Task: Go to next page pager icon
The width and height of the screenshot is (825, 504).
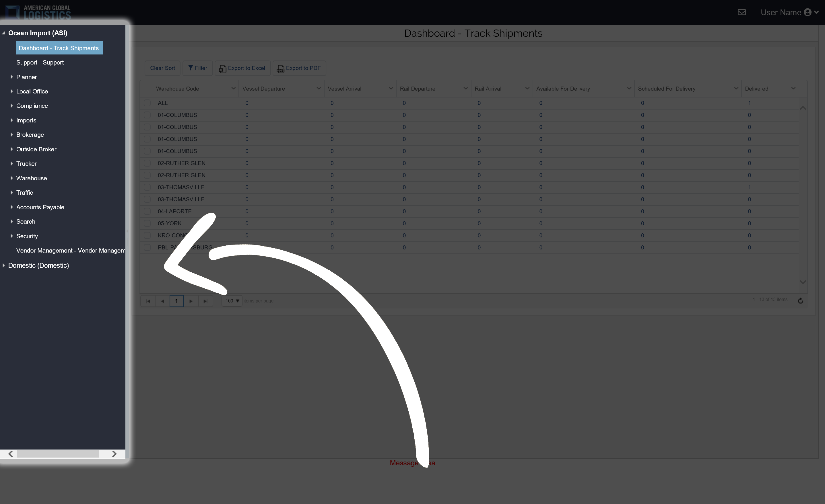Action: coord(191,301)
